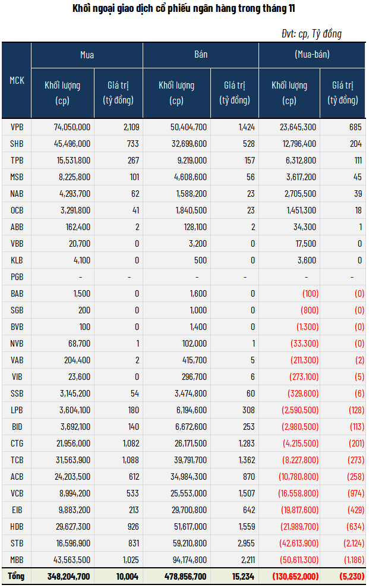Screen dimensions: 369x588
Task: Select the EIB ticker cell
Action: (17, 510)
